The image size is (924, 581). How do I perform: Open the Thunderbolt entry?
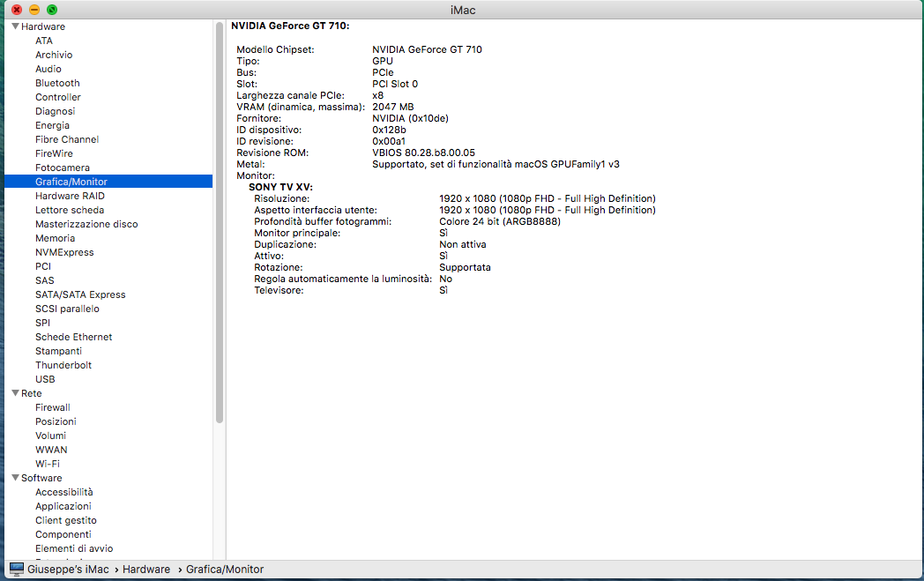(63, 365)
